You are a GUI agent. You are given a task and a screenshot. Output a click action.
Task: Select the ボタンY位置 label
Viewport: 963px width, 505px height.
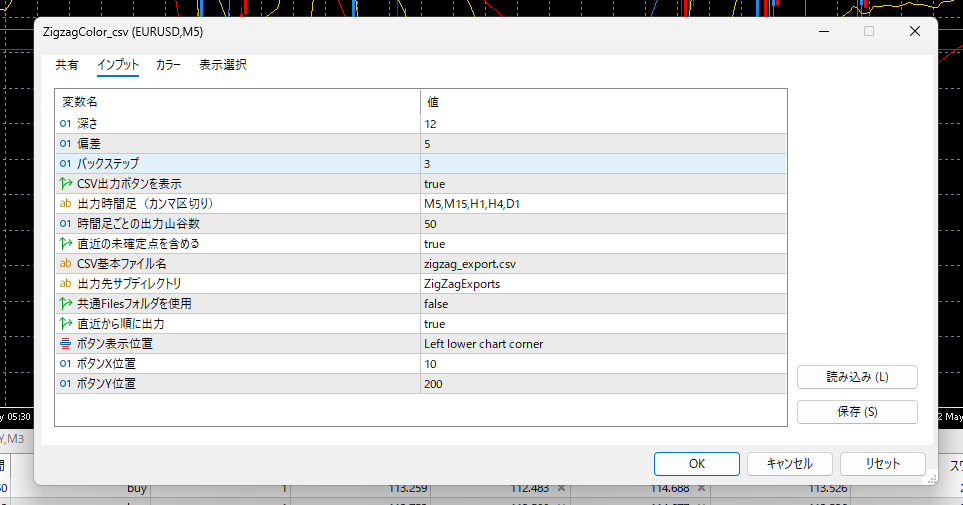[106, 384]
